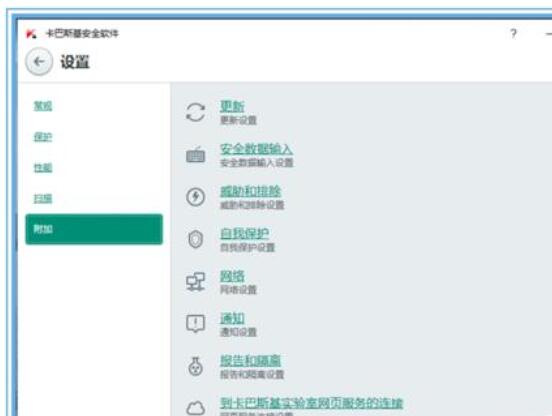Open the 通知 settings link
552x416 pixels.
(232, 318)
